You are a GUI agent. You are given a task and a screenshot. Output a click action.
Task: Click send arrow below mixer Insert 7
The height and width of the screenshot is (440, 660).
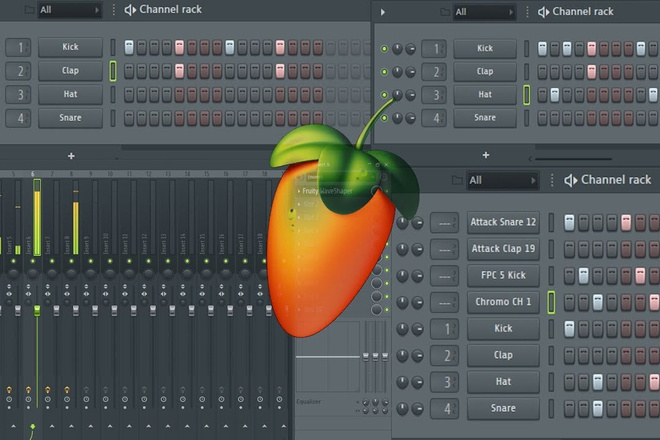(52, 427)
